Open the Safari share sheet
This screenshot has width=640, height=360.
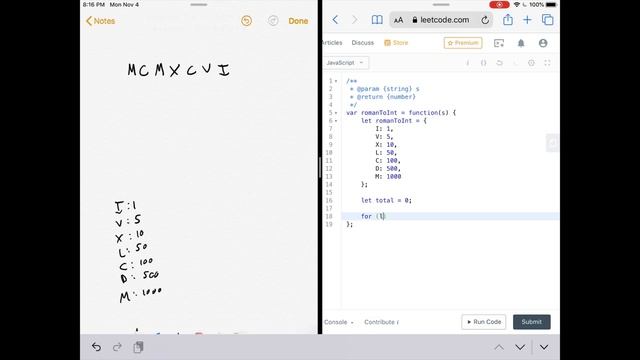[x=508, y=19]
